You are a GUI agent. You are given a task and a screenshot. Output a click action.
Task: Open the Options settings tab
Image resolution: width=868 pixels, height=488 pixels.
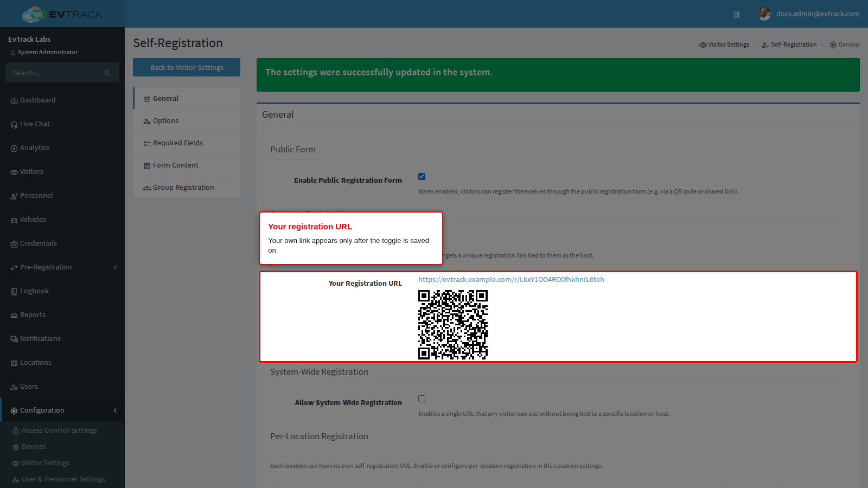click(187, 121)
